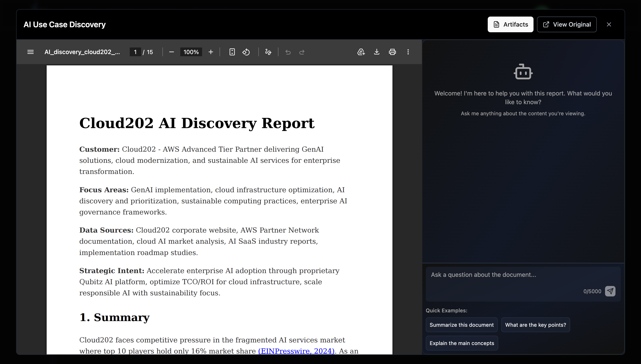Open the PDF more actions menu
This screenshot has width=641, height=364.
pyautogui.click(x=408, y=52)
